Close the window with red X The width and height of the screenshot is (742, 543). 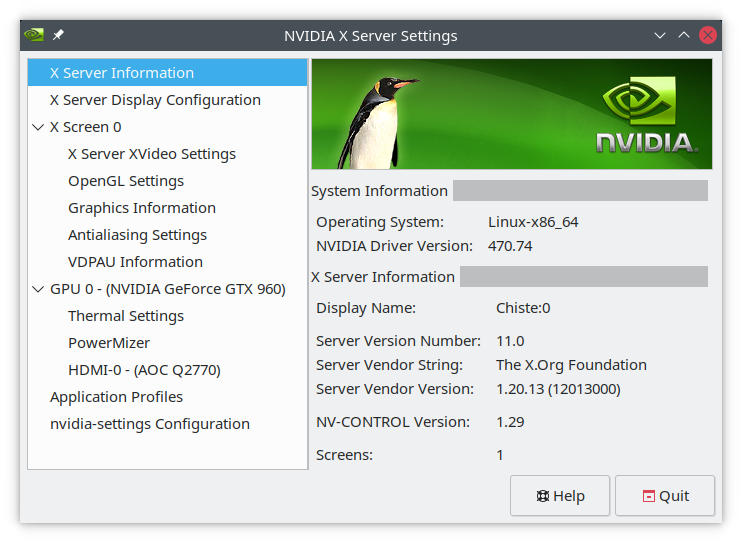point(708,35)
